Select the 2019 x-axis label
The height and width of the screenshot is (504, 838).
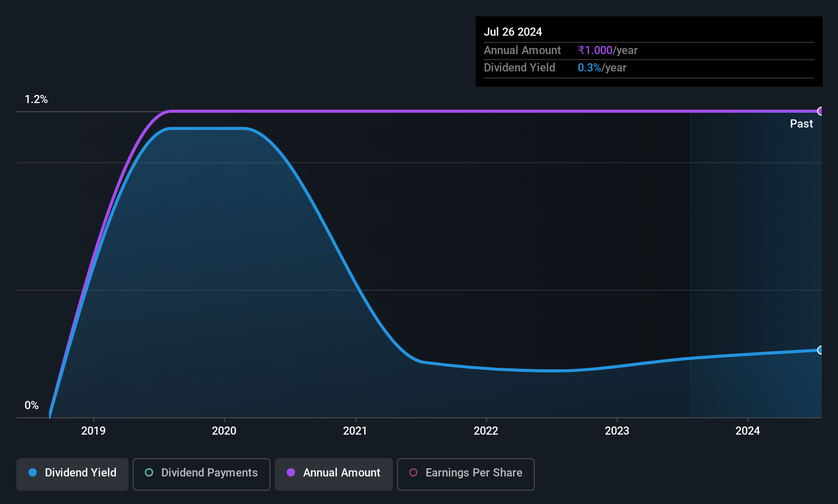coord(93,431)
